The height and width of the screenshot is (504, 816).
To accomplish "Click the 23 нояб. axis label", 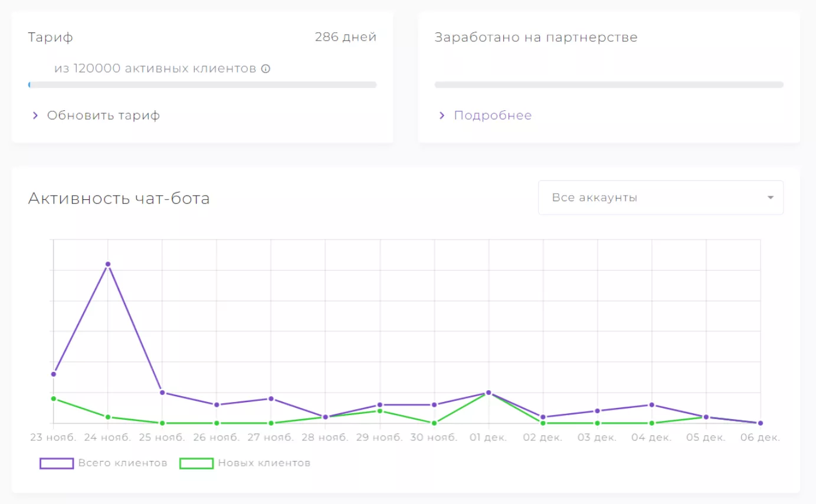I will pos(54,438).
